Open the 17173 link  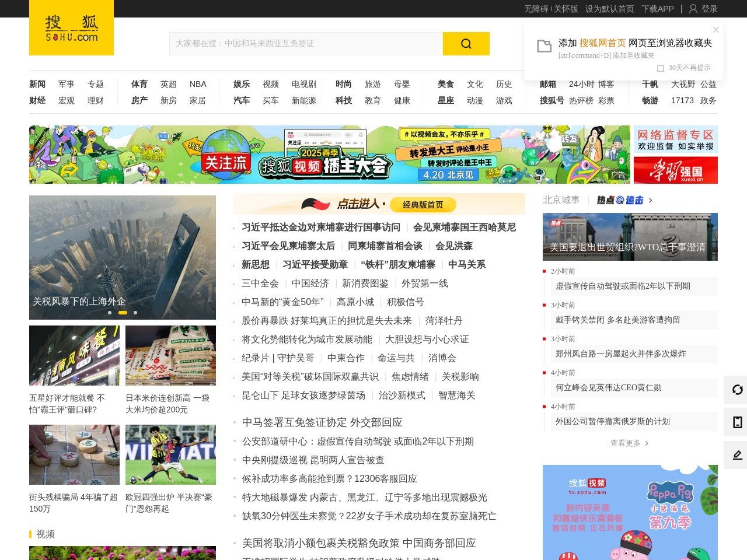tap(682, 100)
